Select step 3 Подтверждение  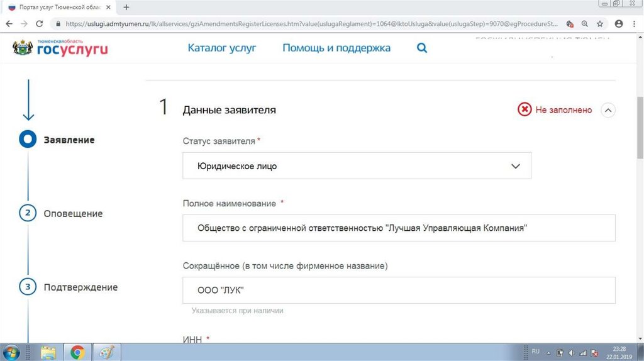(68, 287)
